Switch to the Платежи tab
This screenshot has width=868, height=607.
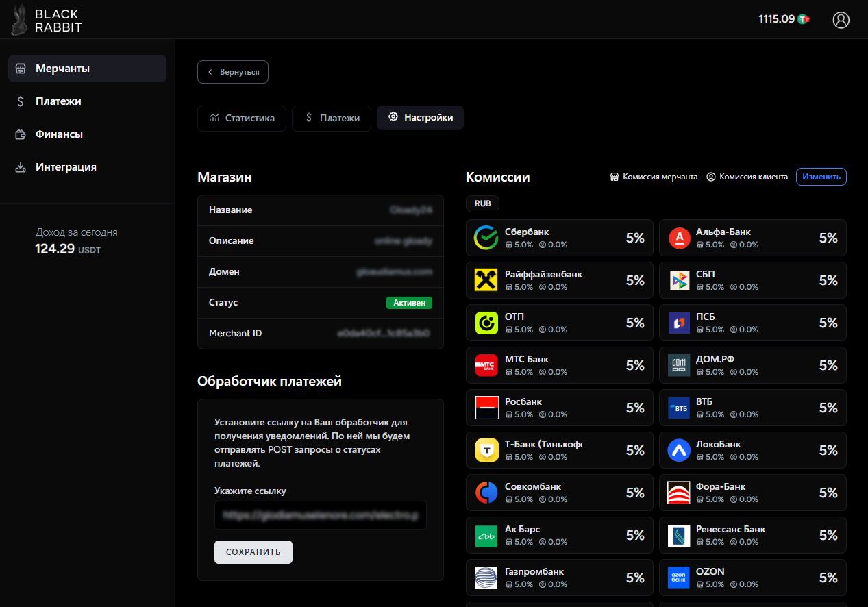pos(332,118)
